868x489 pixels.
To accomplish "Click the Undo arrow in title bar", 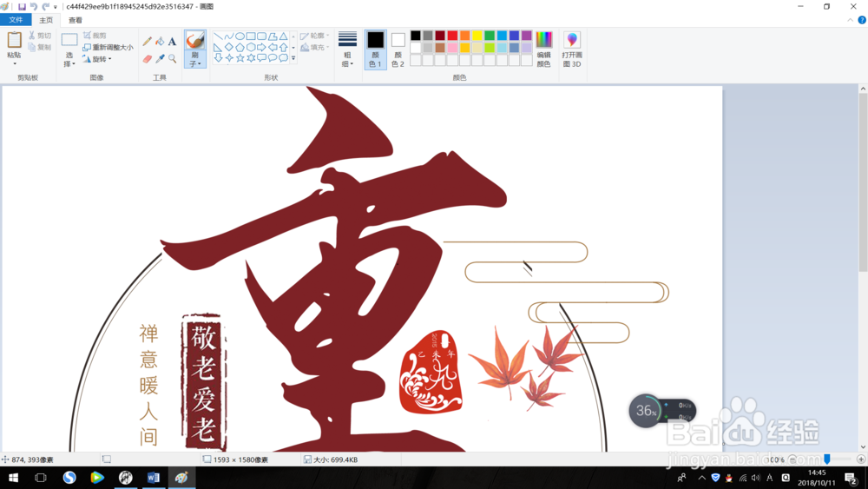I will click(34, 7).
